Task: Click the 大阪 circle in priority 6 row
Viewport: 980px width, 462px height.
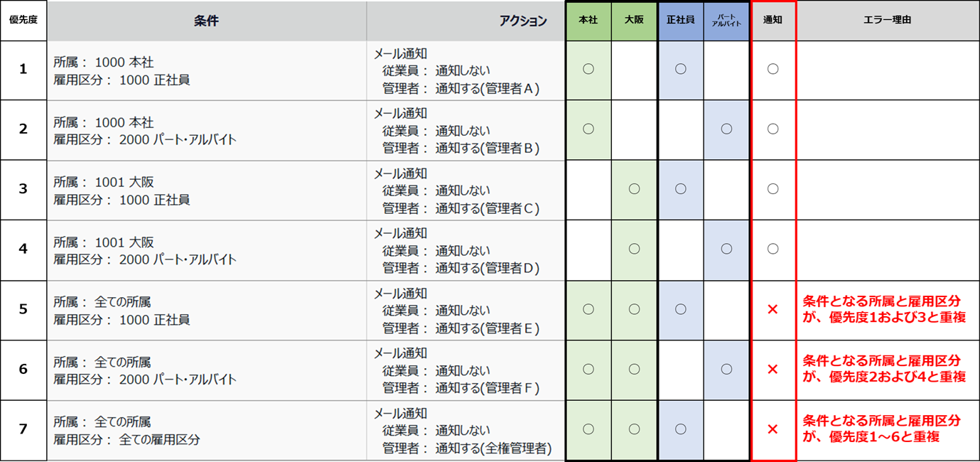Action: pos(635,369)
